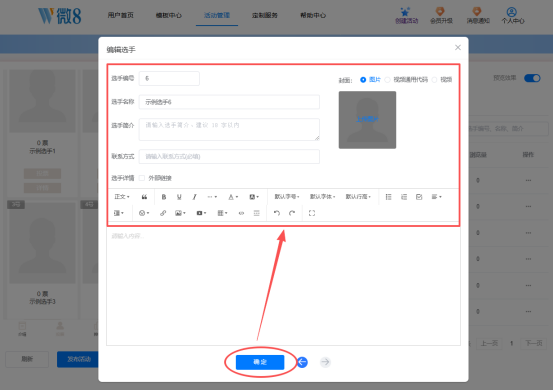Viewport: 553px width, 390px height.
Task: Enter fullscreen editor mode
Action: [x=312, y=213]
